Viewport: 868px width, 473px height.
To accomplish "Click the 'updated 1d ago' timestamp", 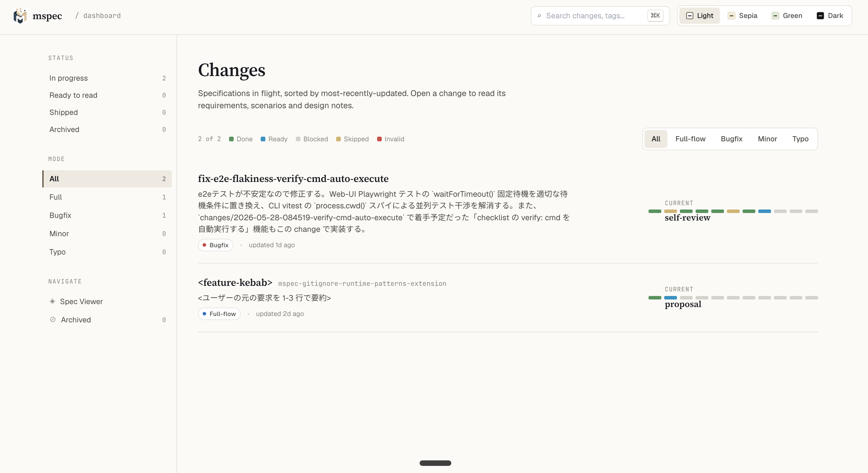I will tap(272, 245).
